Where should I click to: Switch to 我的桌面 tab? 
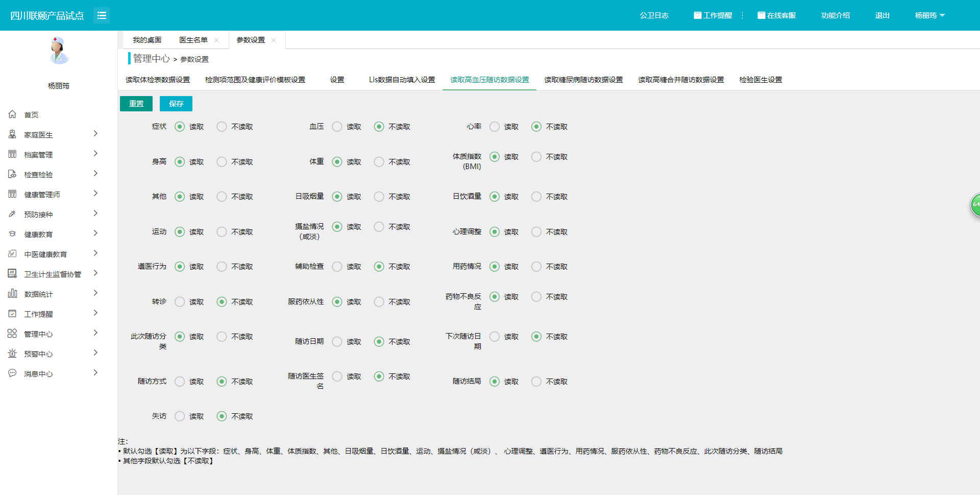(x=147, y=40)
